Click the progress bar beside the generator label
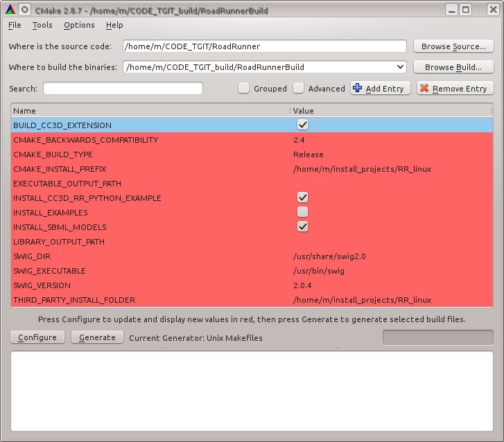The image size is (504, 442). tap(437, 337)
